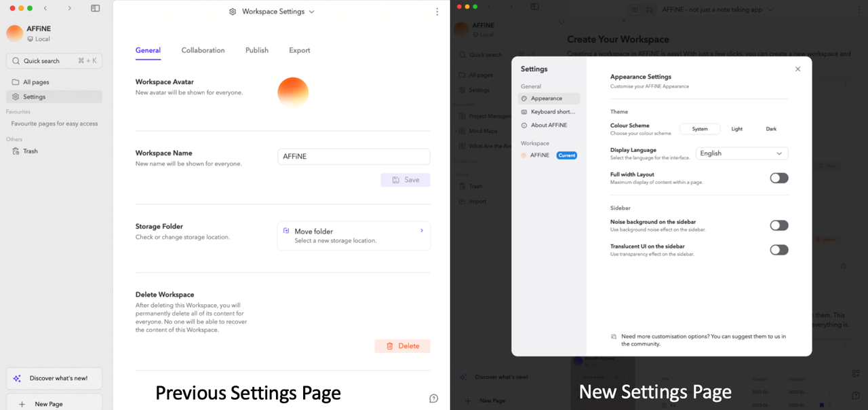868x410 pixels.
Task: Select Light colour scheme option
Action: point(736,129)
